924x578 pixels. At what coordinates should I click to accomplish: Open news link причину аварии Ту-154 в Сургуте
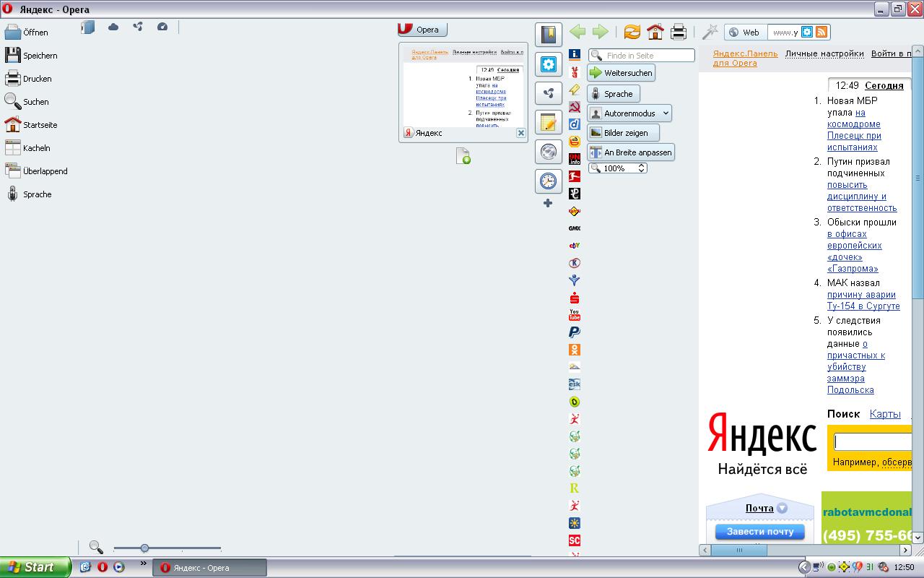(x=863, y=300)
